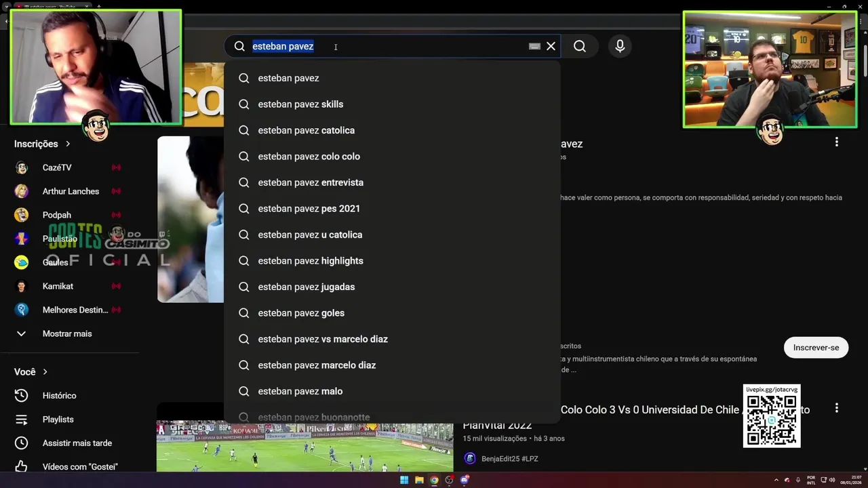The height and width of the screenshot is (488, 868).
Task: Choose suggestion 'esteban pavez goles'
Action: 392,313
